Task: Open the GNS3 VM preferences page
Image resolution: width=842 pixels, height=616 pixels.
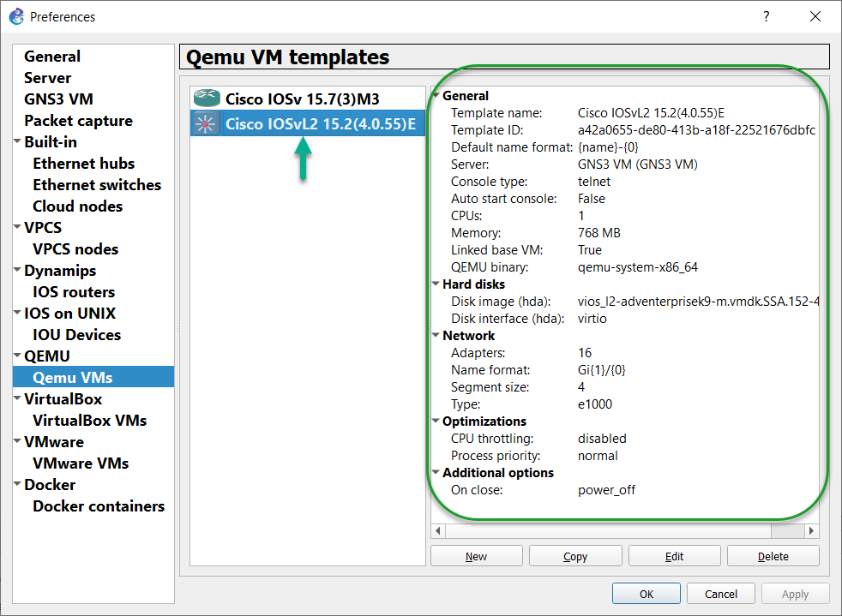Action: tap(58, 99)
